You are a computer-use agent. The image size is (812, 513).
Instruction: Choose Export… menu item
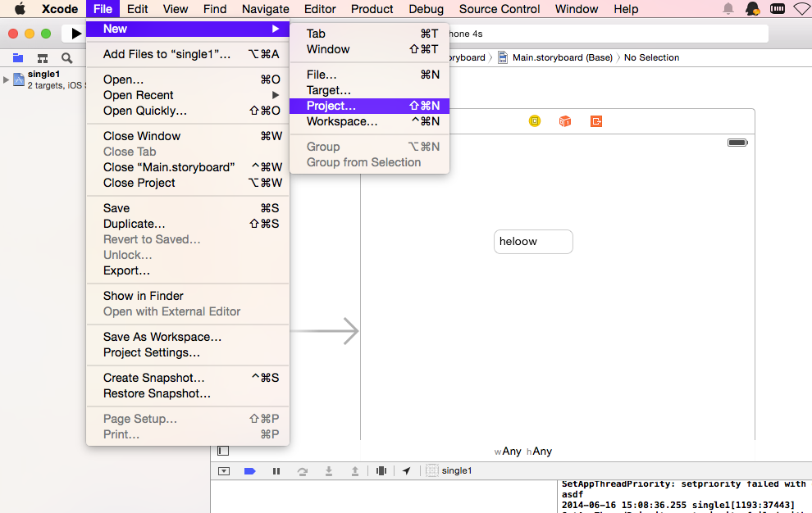(188, 270)
